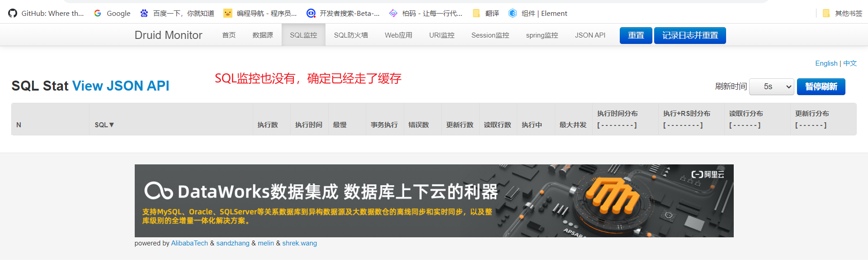Click the 暂停刷新 button

tap(821, 86)
